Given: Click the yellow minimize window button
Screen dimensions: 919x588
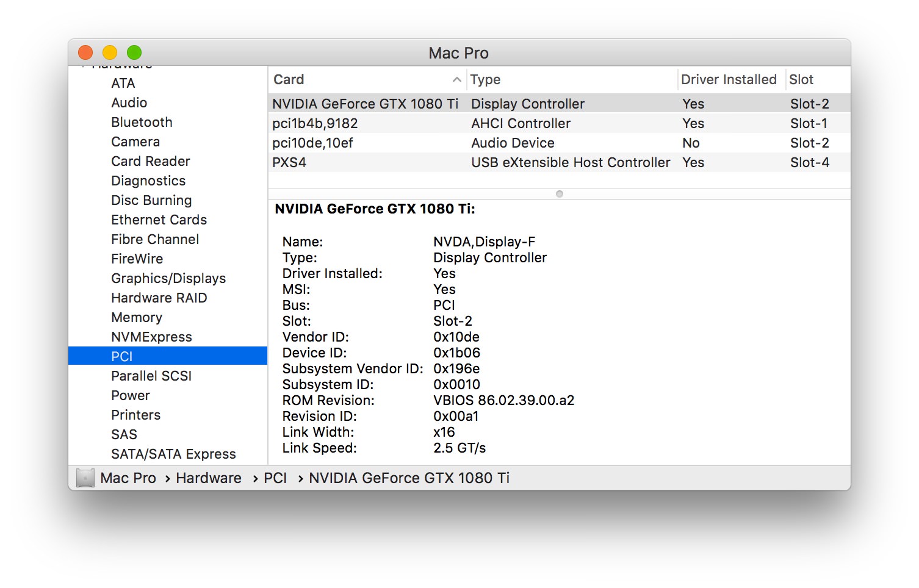Looking at the screenshot, I should 110,52.
